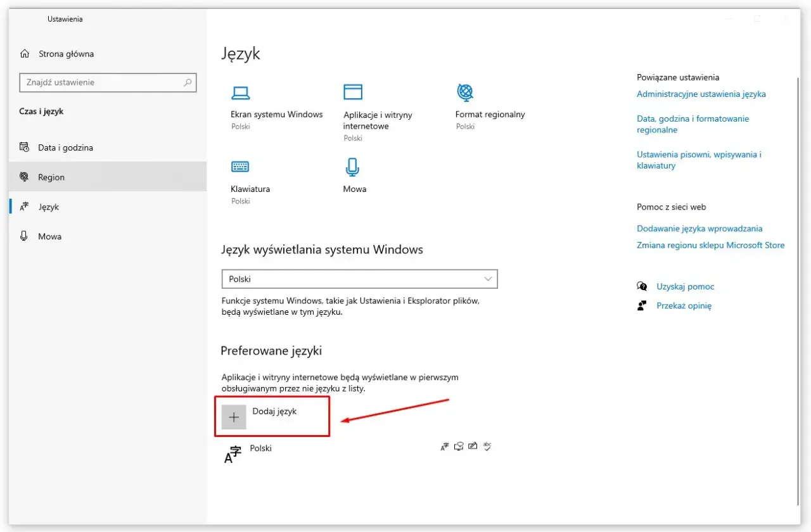Click the Region globe icon in the sidebar
The width and height of the screenshot is (811, 532).
(x=25, y=177)
